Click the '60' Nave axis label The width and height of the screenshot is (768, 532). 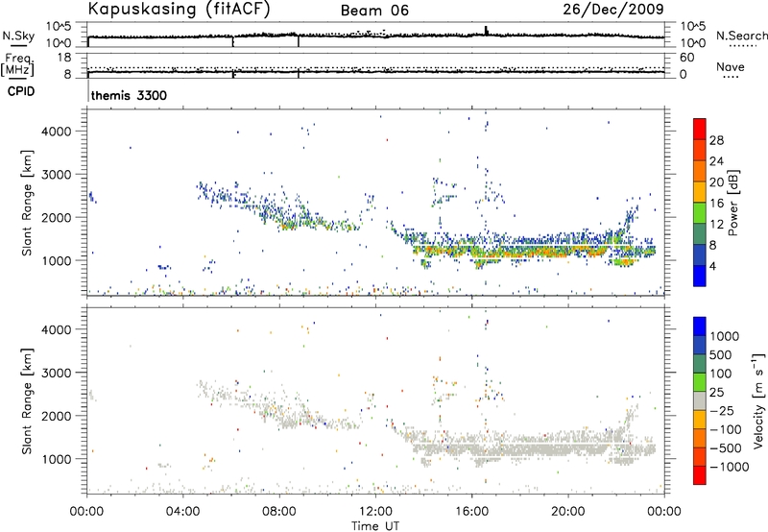click(x=686, y=58)
